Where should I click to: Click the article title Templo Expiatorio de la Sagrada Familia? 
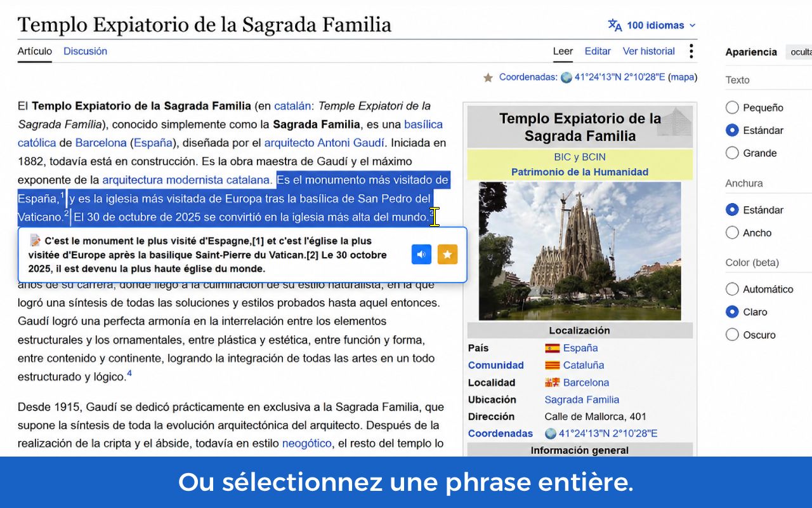click(205, 25)
